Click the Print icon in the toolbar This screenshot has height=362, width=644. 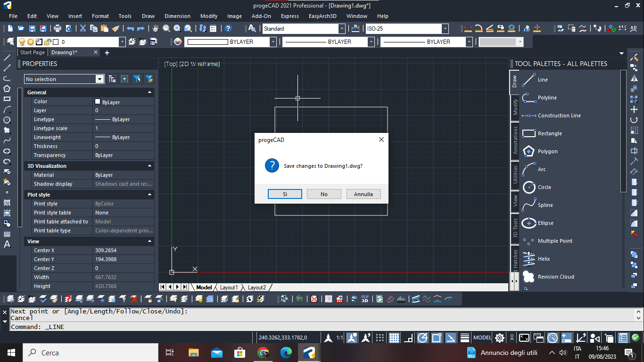tap(57, 29)
